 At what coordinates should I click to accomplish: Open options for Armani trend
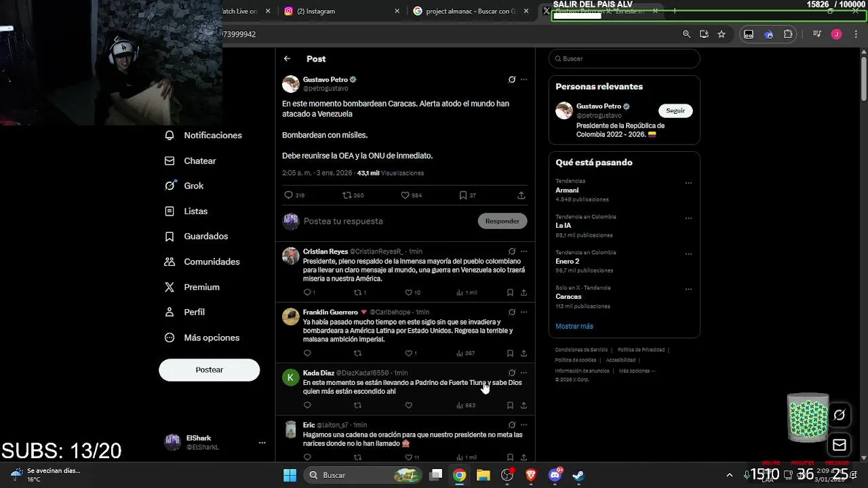coord(688,183)
